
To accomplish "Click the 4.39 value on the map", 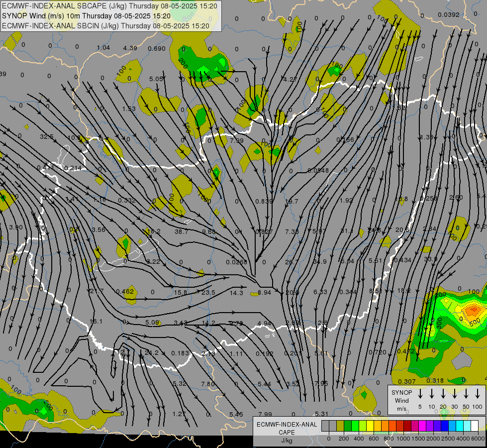I will (x=130, y=48).
